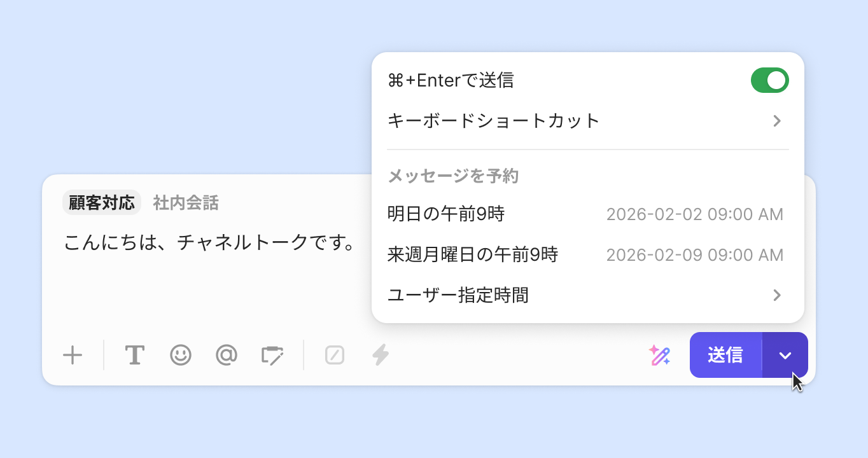
Task: Click the @ mention icon
Action: (226, 355)
